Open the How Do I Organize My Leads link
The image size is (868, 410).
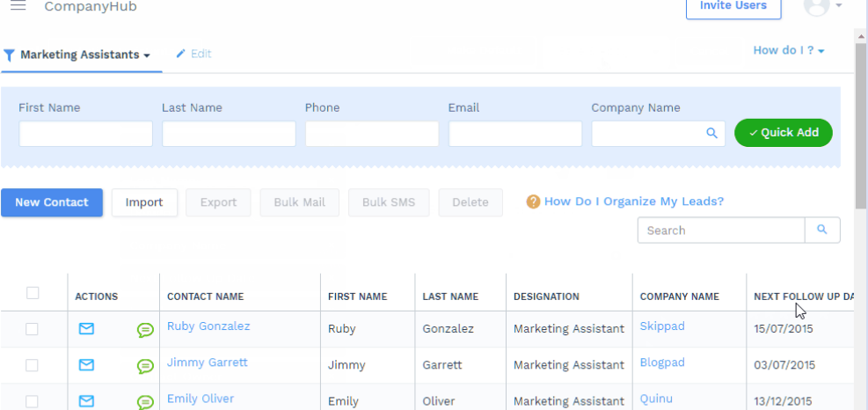(633, 201)
